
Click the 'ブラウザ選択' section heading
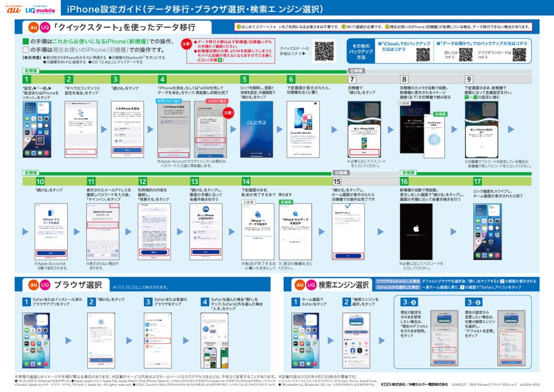click(x=78, y=284)
